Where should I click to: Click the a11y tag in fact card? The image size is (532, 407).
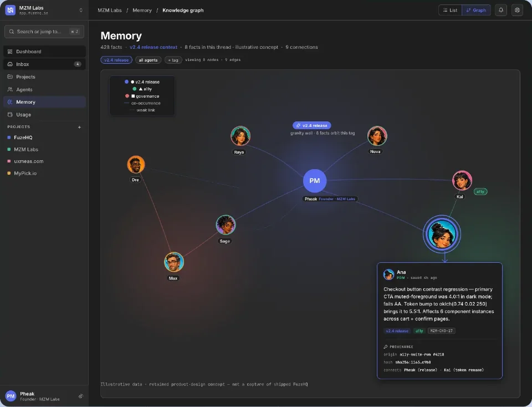tap(420, 331)
